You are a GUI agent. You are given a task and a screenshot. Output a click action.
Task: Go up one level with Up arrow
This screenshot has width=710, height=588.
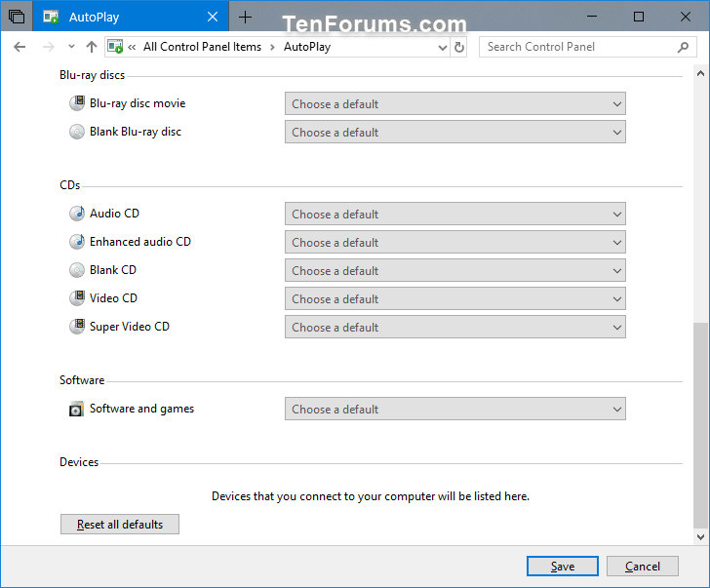click(92, 47)
